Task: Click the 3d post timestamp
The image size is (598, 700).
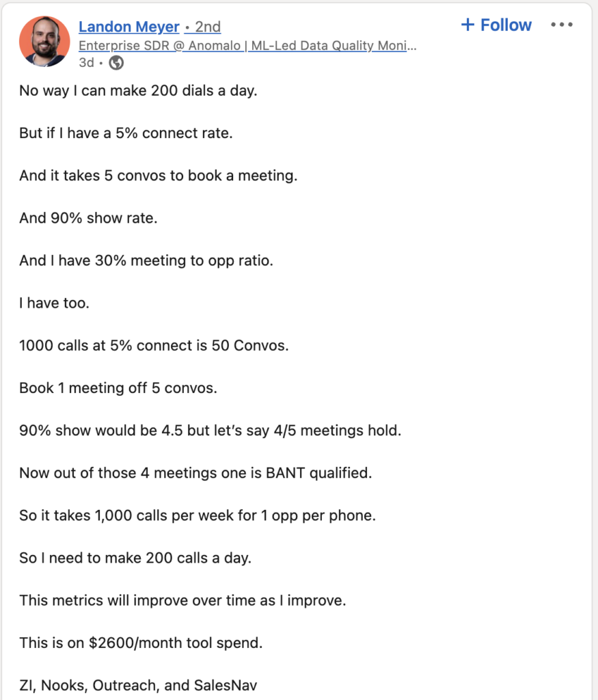Action: [86, 63]
